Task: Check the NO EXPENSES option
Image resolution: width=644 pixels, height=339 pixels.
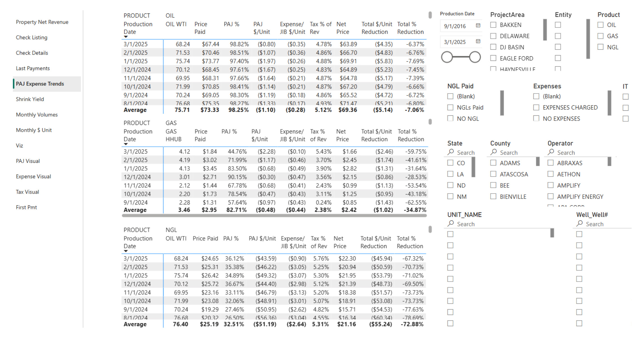Action: [536, 119]
